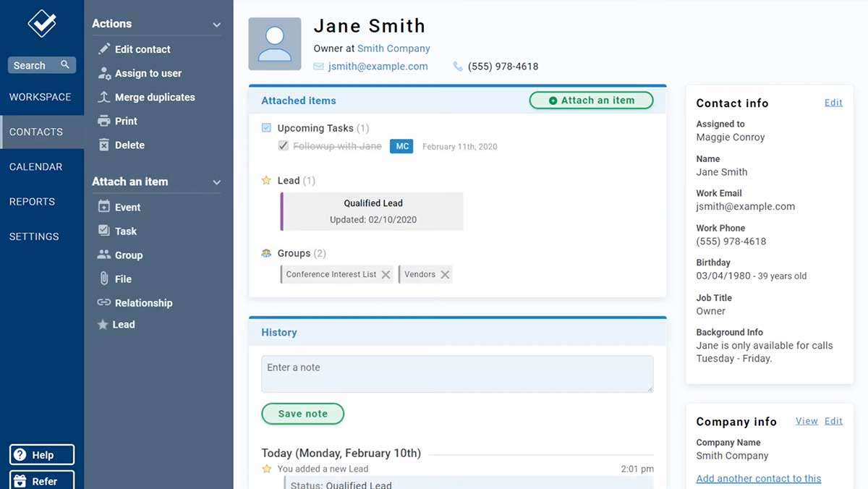Collapse the Attach an item sidebar section
This screenshot has height=489, width=868.
click(216, 182)
